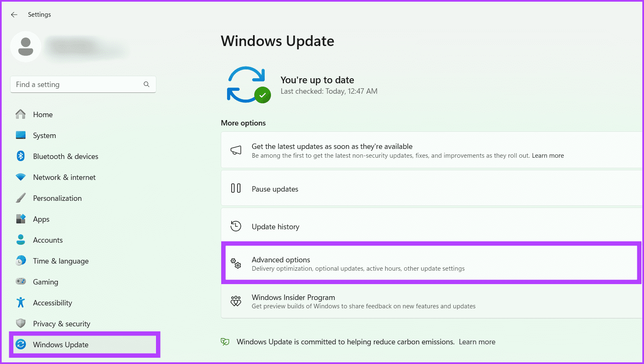
Task: Open Accounts settings
Action: coord(48,240)
